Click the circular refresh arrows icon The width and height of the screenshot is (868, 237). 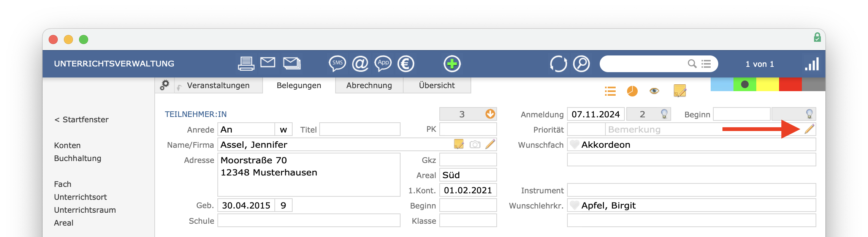coord(559,63)
